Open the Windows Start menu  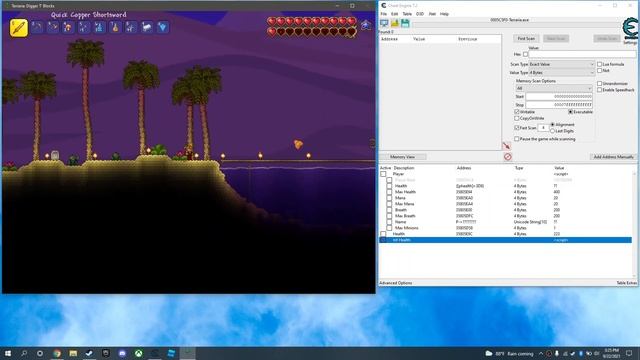tap(8, 353)
